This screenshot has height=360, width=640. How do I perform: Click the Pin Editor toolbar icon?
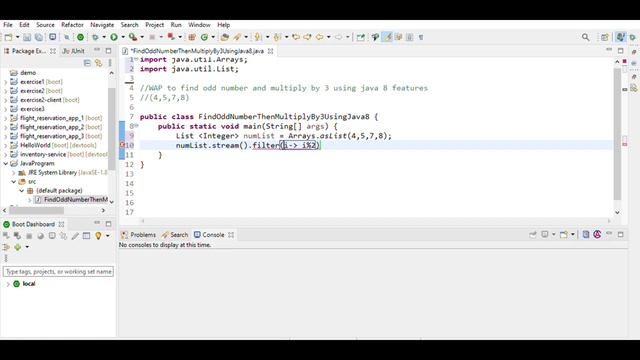[360, 37]
